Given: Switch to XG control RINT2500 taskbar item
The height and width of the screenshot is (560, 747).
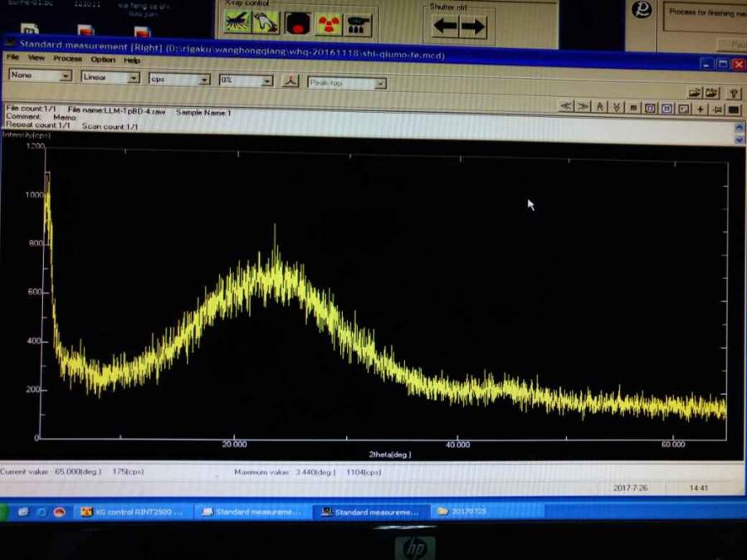Looking at the screenshot, I should [133, 512].
